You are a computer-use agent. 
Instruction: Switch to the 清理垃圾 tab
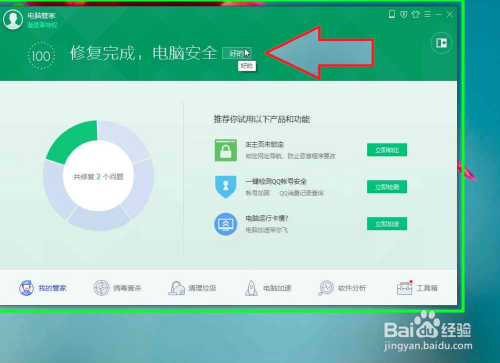point(192,288)
